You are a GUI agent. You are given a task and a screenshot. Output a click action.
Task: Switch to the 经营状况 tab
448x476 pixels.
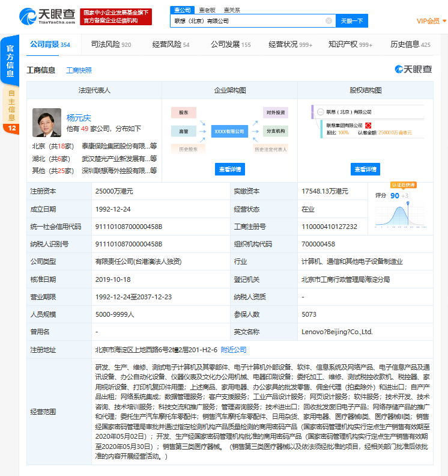click(290, 44)
